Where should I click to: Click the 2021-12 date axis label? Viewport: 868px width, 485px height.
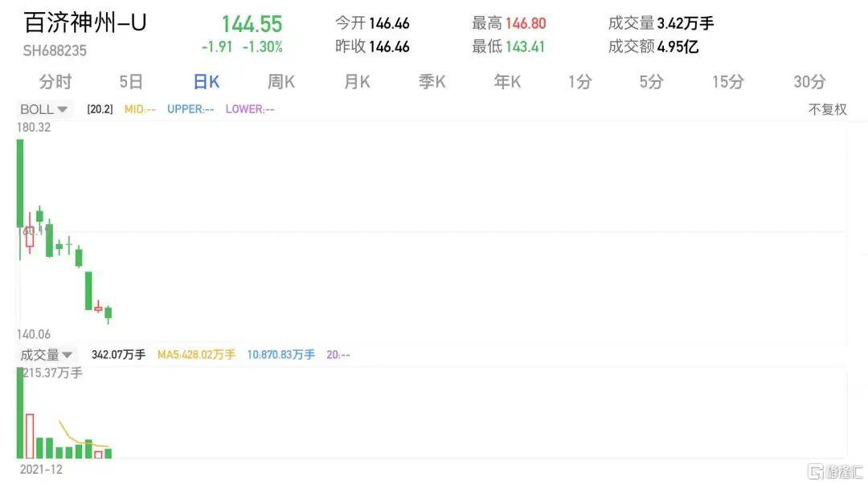(41, 470)
